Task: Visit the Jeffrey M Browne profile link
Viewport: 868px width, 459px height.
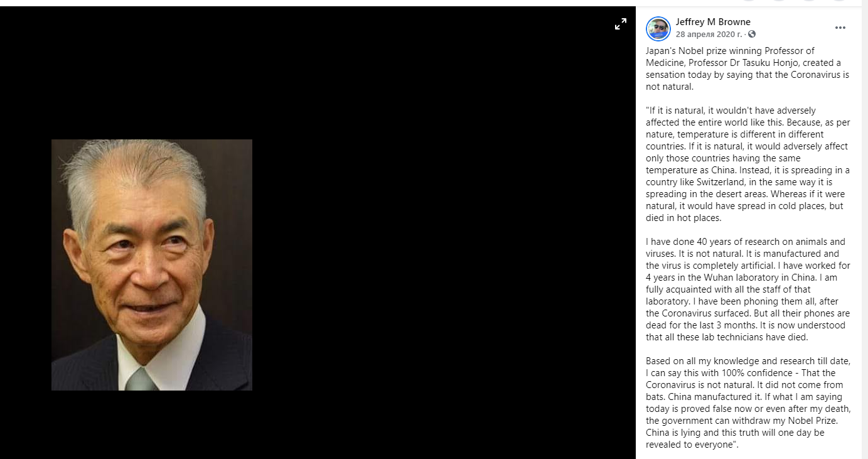Action: pos(713,22)
